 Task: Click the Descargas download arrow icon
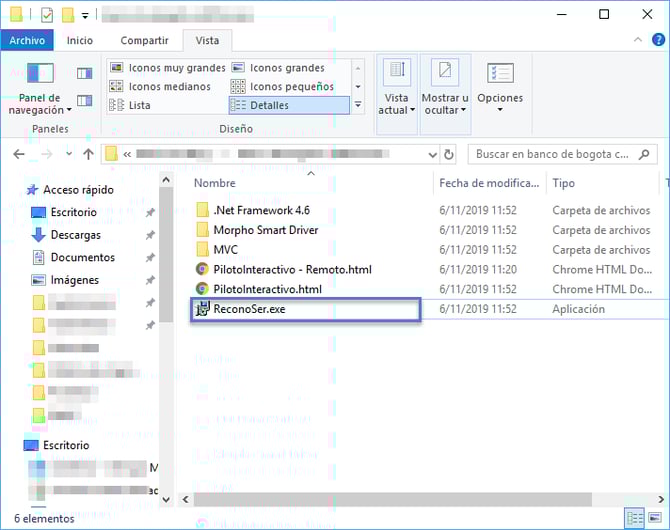coord(39,235)
